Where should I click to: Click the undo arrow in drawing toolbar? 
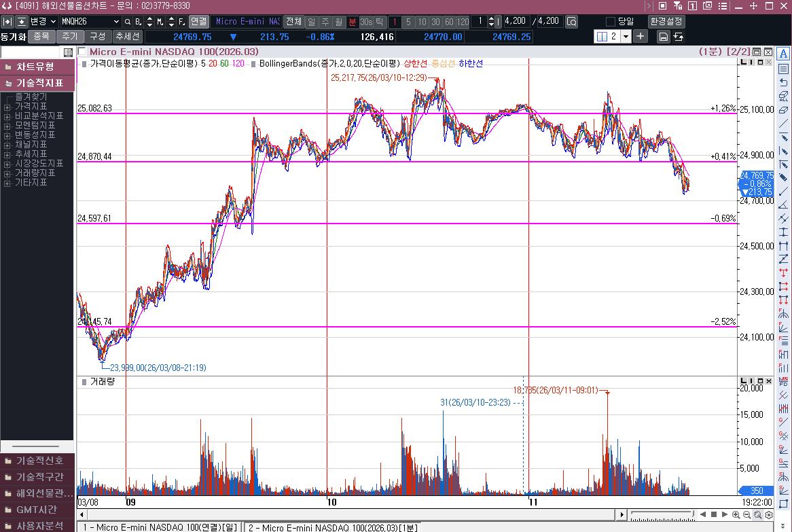click(x=783, y=82)
